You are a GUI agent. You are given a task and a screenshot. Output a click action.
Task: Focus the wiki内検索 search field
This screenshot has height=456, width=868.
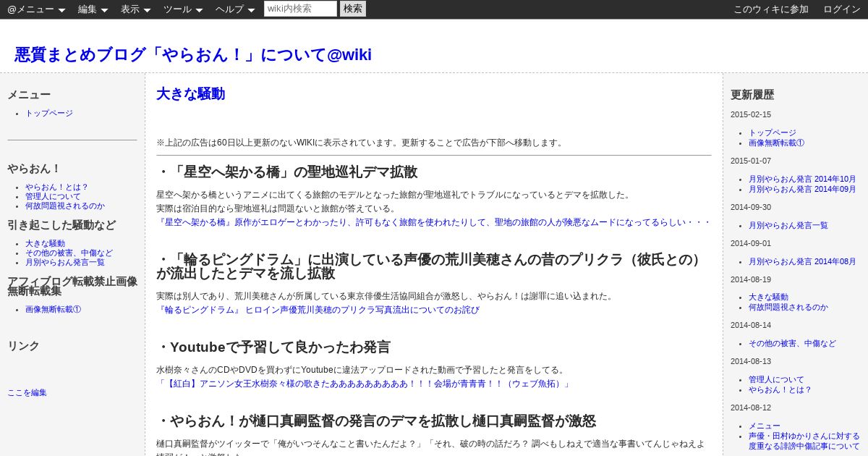coord(300,9)
